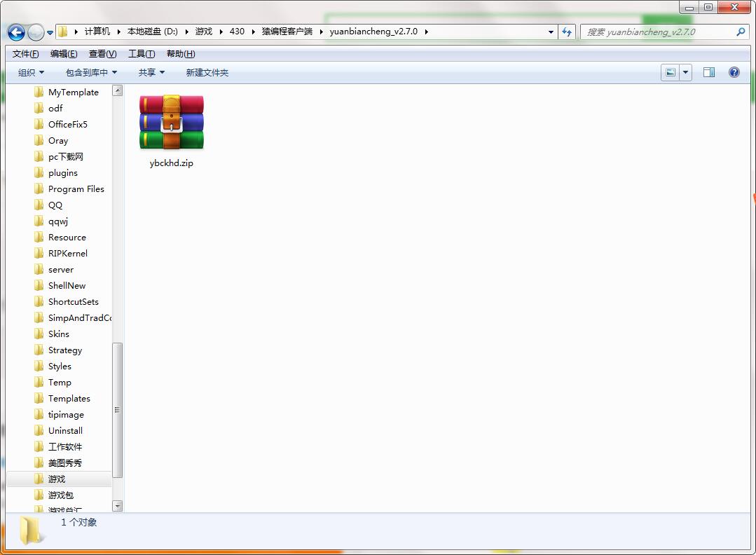This screenshot has width=756, height=555.
Task: Open the 文件(F) menu
Action: point(25,53)
